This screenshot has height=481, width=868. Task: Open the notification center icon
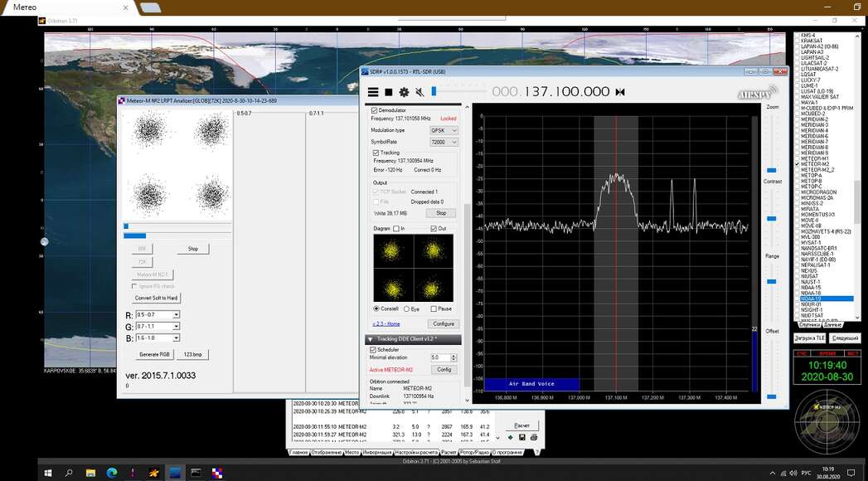851,473
